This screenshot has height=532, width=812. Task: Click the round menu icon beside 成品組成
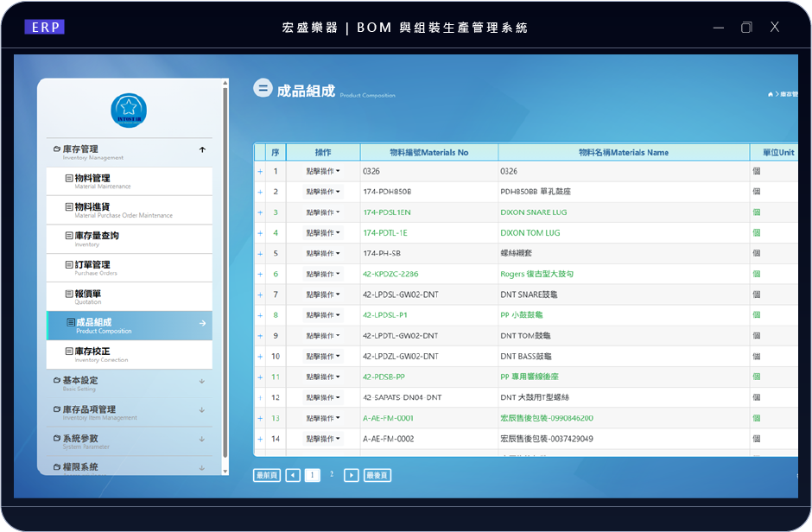tap(263, 88)
